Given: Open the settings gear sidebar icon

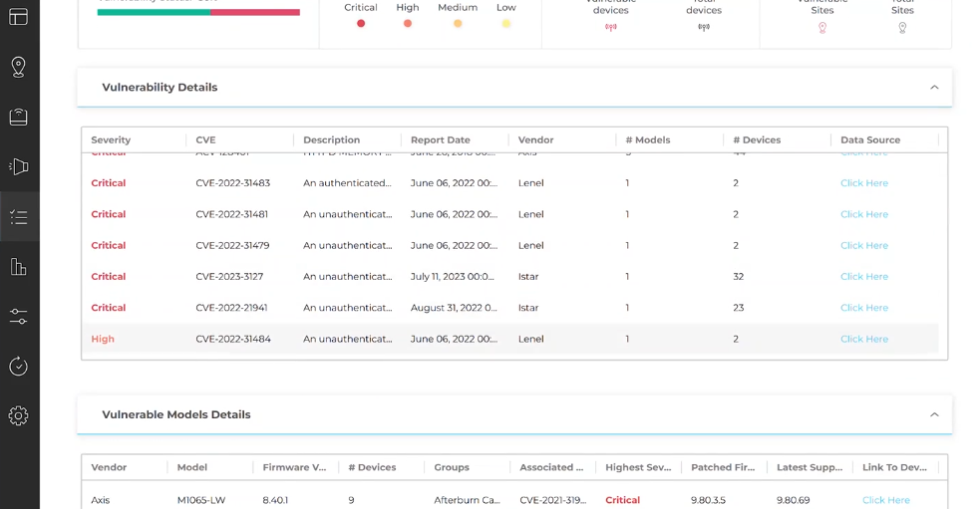Looking at the screenshot, I should pyautogui.click(x=19, y=416).
